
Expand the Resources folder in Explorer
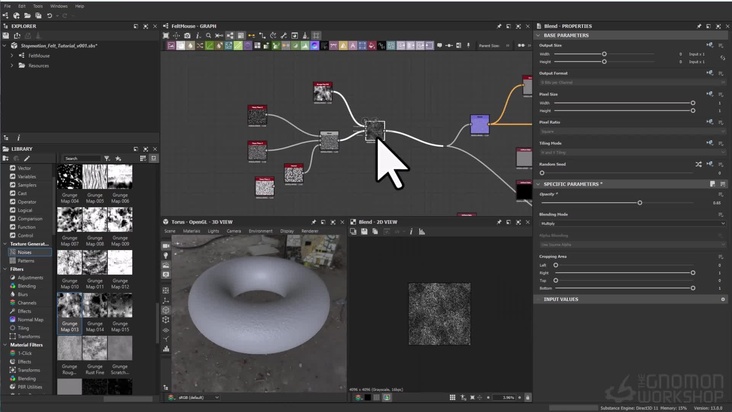(x=12, y=66)
